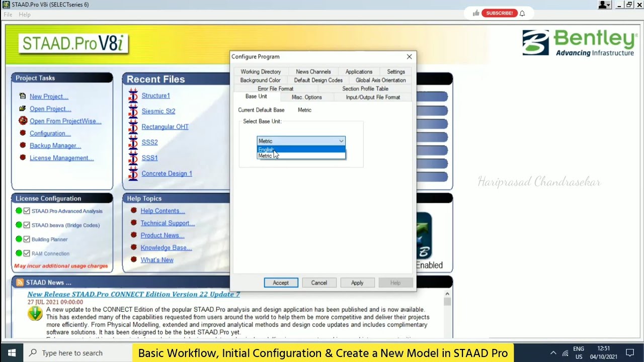Click the STAAD file icon beside SSS2
644x362 pixels.
click(x=133, y=142)
